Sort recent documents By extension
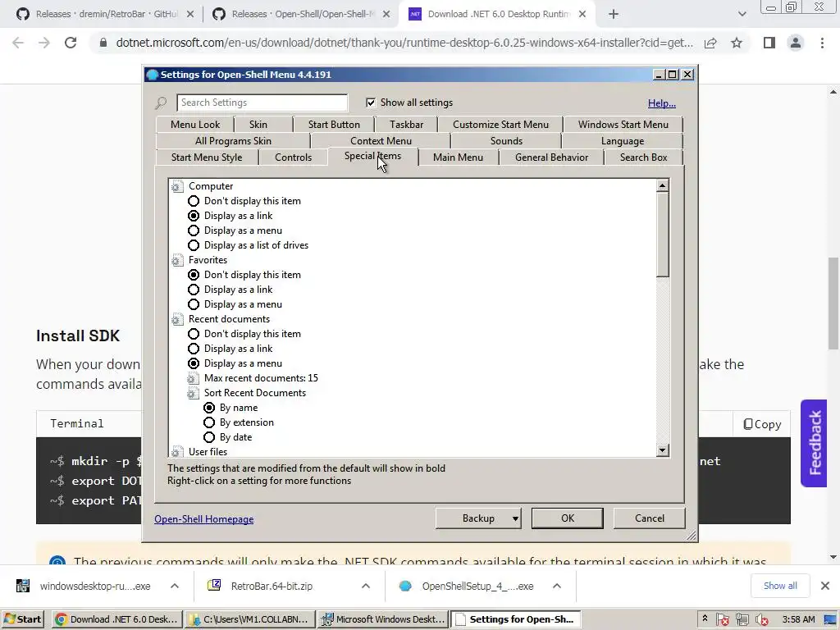This screenshot has height=630, width=840. [x=209, y=422]
